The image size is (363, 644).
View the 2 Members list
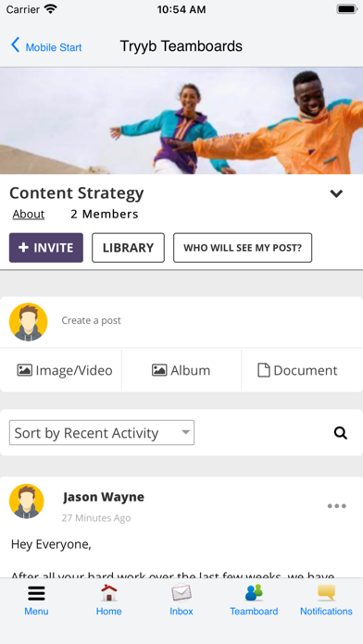tap(105, 214)
